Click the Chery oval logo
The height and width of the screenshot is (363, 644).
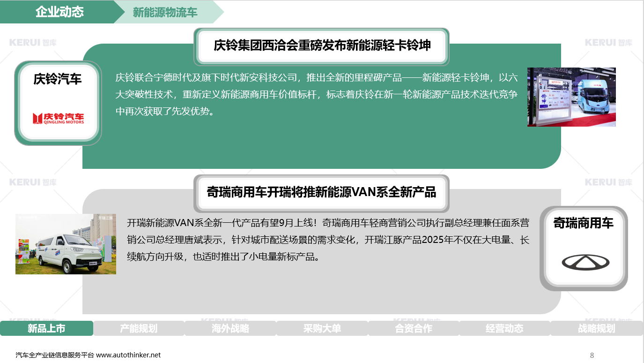point(585,263)
